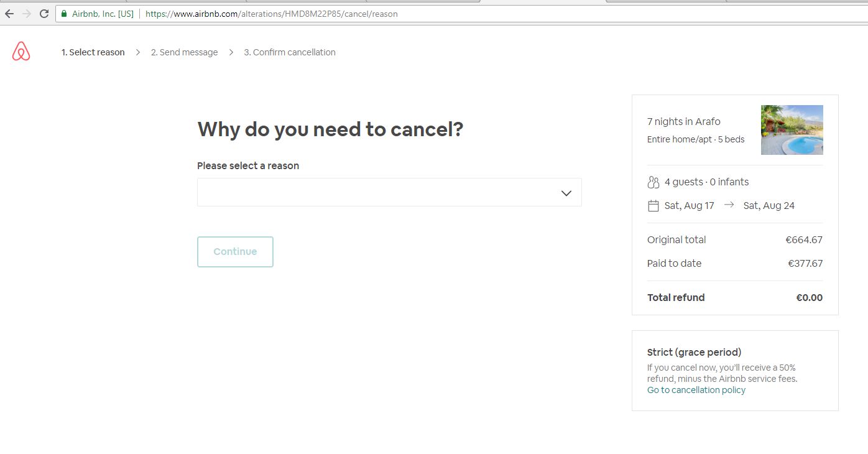
Task: Open the cancellation reason dropdown
Action: click(x=389, y=192)
